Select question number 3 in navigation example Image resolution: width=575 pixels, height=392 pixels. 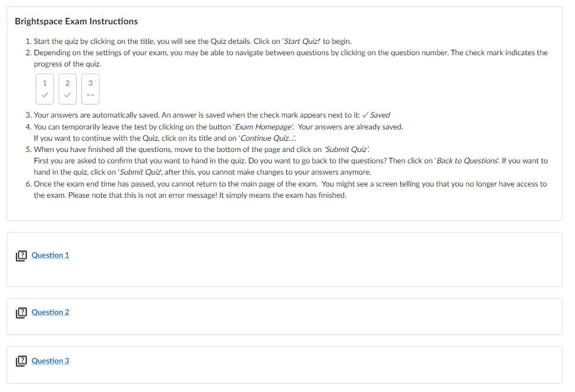tap(90, 83)
